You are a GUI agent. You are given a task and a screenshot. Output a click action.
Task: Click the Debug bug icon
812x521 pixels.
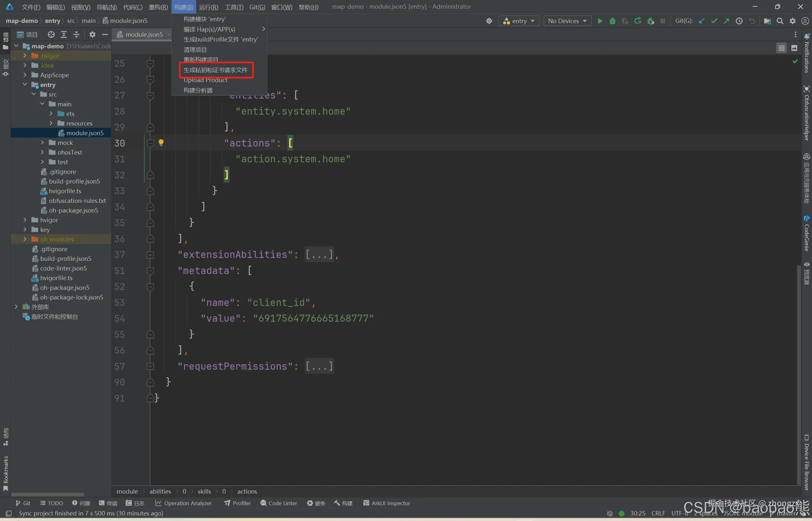pos(612,21)
